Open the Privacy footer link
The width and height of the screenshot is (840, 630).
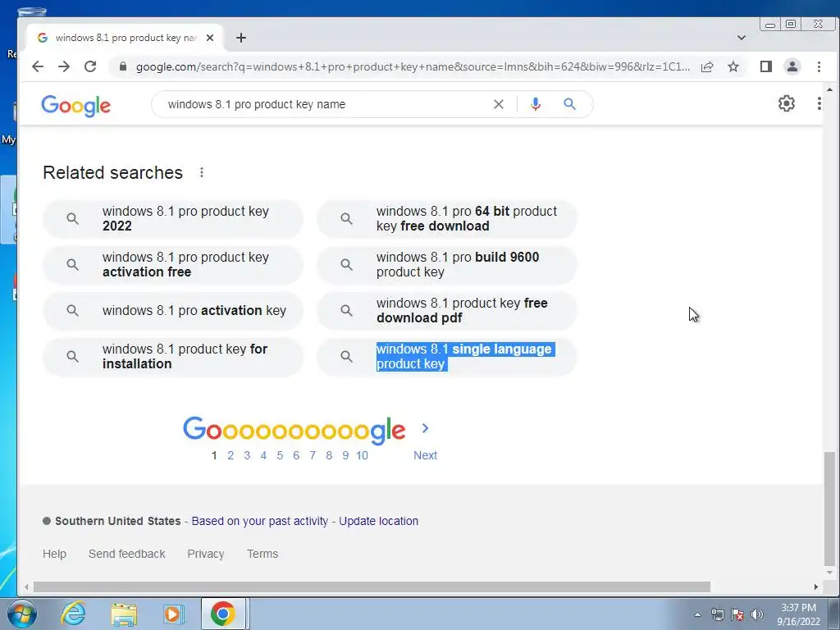pos(206,554)
